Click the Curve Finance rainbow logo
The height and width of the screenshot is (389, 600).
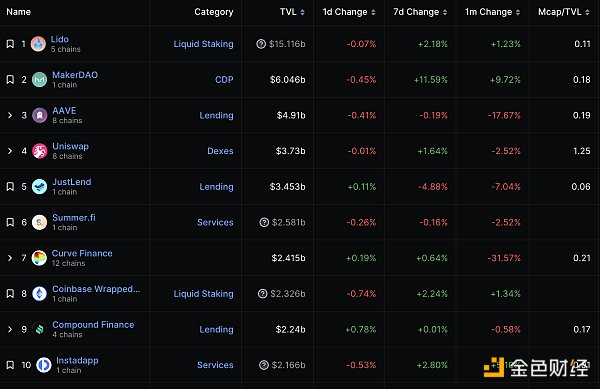(39, 258)
